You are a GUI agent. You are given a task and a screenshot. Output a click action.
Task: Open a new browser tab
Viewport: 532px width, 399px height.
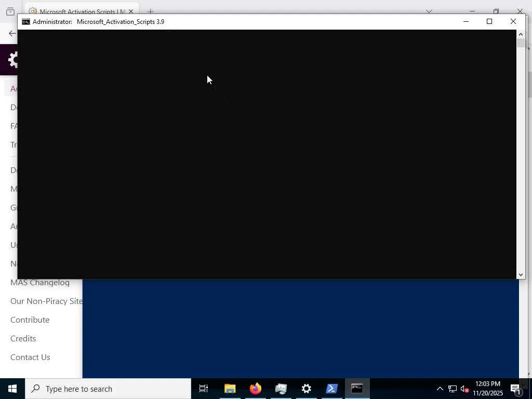[x=150, y=11]
